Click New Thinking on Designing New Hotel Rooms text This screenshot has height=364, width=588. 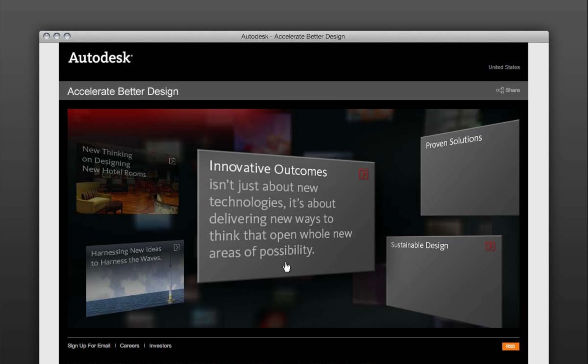tap(113, 161)
